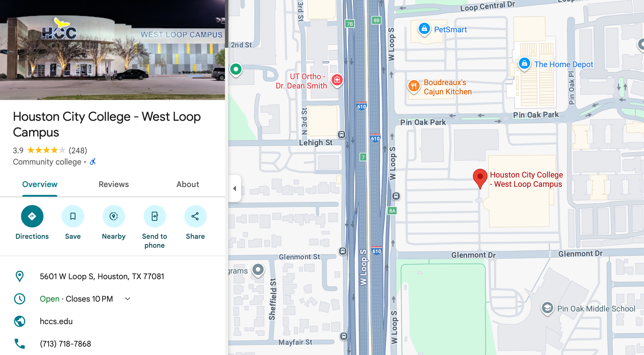Open HCC West Loop Campus photo

tap(112, 50)
